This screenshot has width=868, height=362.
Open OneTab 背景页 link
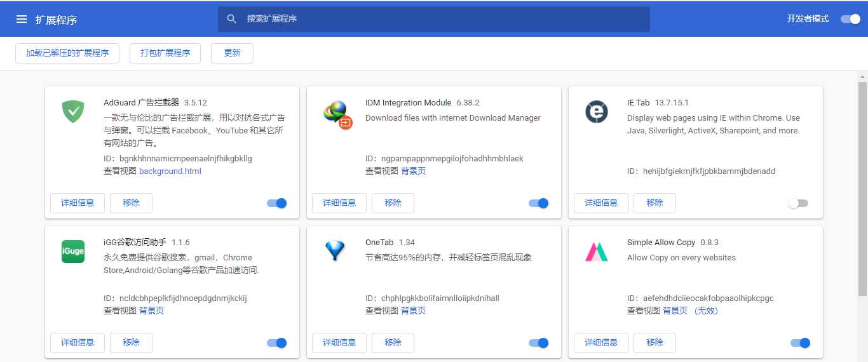click(x=414, y=311)
